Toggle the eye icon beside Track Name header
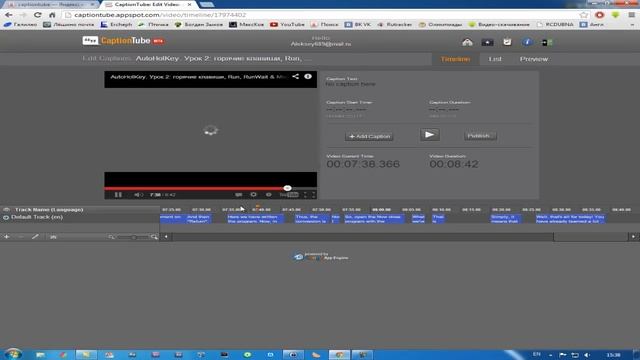Screen dimensions: 640x360 6,209
